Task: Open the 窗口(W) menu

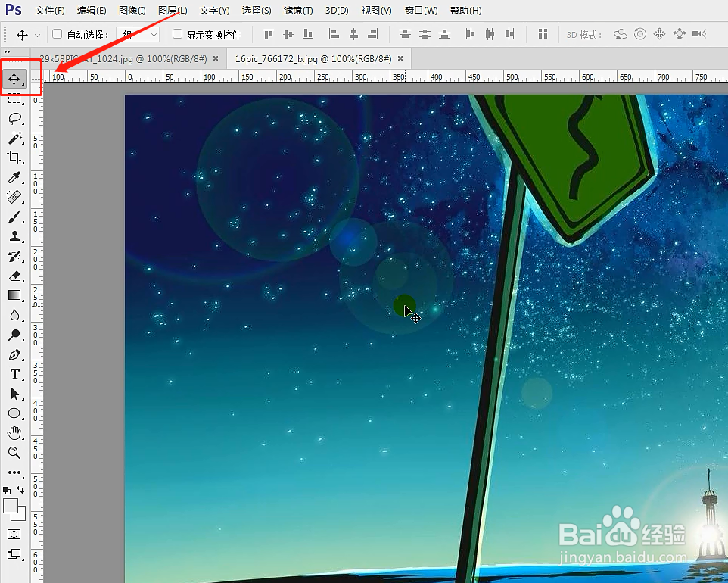Action: coord(421,10)
